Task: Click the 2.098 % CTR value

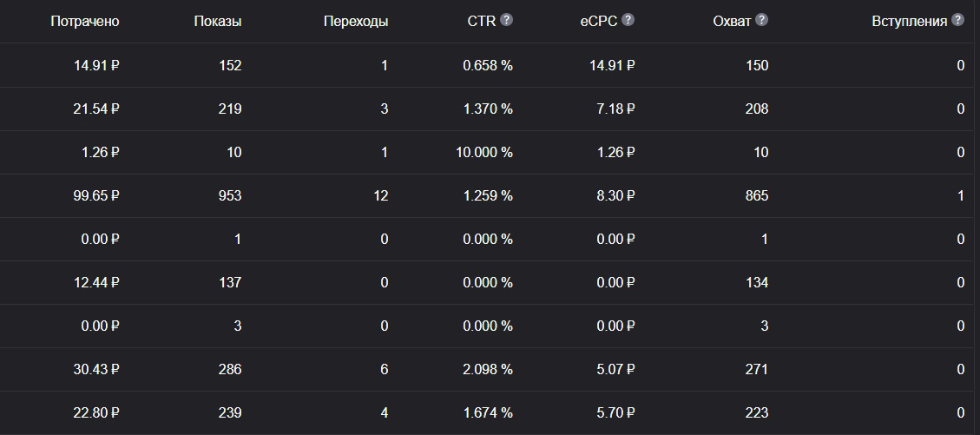Action: (488, 369)
